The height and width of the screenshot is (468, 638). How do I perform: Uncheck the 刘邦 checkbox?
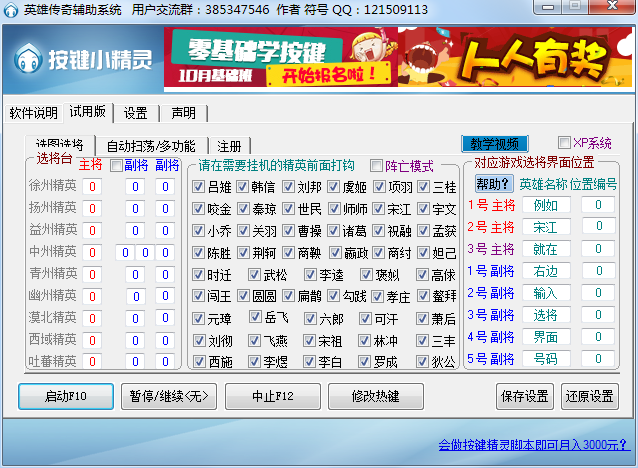[x=288, y=187]
